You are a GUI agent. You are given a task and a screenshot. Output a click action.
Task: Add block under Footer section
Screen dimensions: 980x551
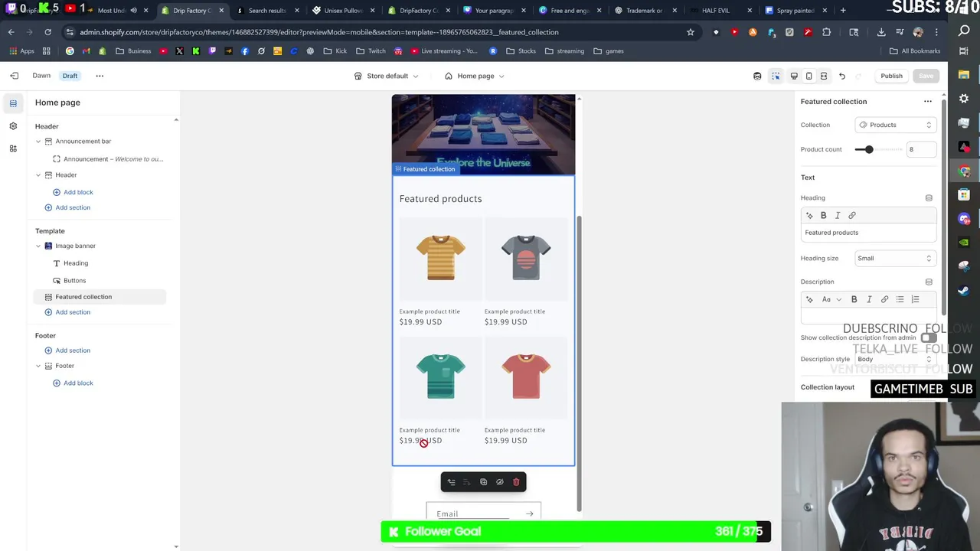[73, 383]
